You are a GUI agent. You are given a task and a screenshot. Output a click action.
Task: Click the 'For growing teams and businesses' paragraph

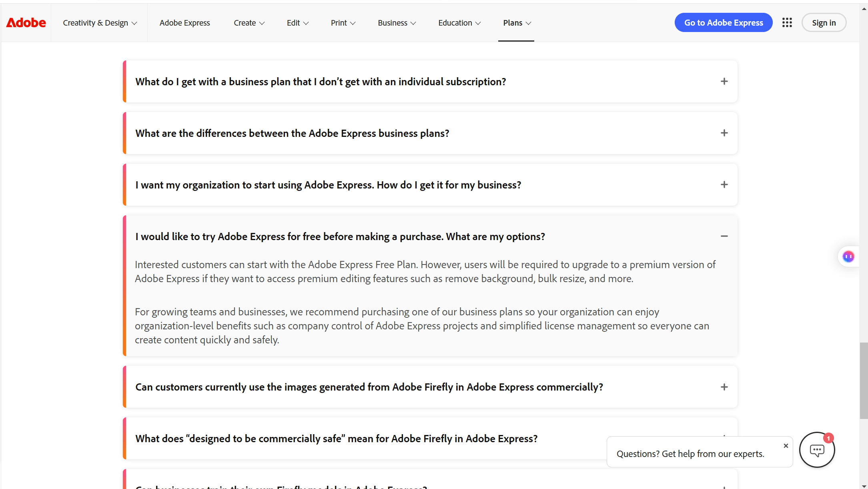[x=422, y=326]
